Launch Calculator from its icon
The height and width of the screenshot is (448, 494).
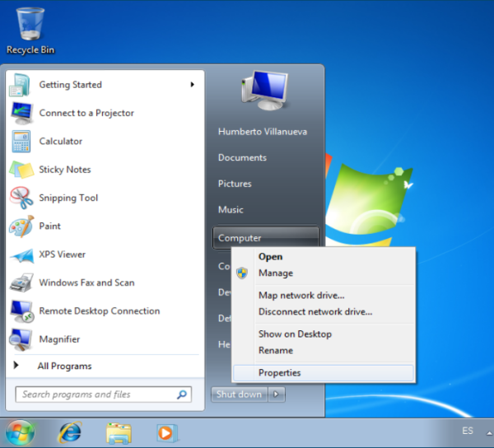(x=21, y=141)
